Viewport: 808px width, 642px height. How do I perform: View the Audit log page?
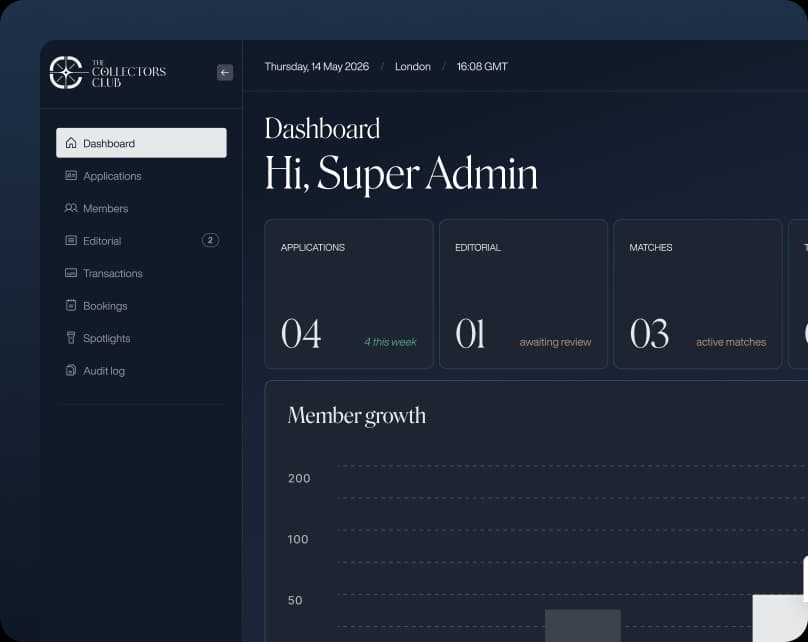pyautogui.click(x=141, y=370)
